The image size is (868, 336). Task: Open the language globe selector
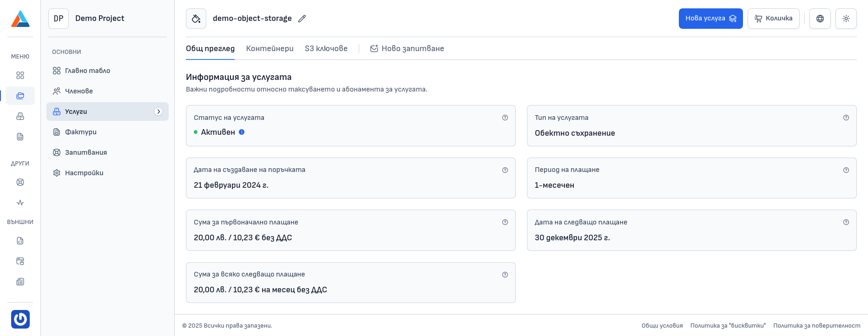tap(820, 19)
